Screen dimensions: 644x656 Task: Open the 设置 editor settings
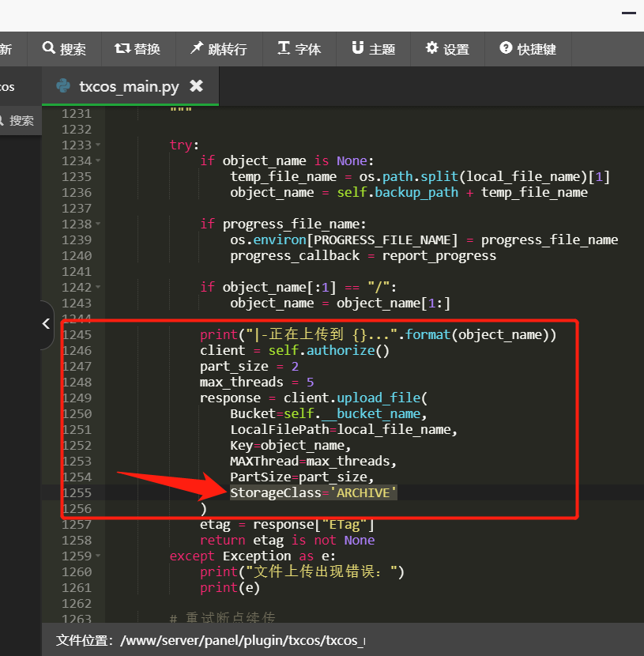click(447, 49)
